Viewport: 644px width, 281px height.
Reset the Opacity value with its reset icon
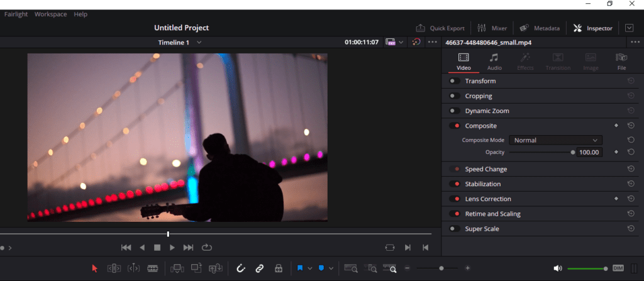click(630, 152)
